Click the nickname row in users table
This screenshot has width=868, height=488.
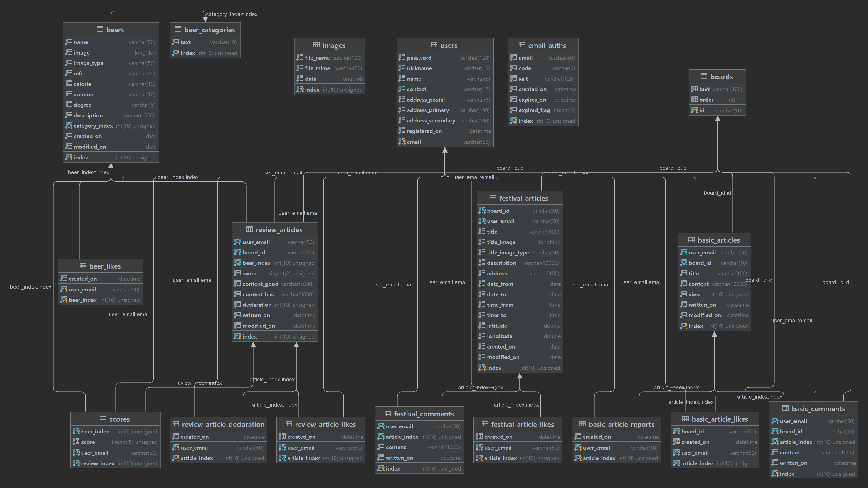(x=445, y=68)
